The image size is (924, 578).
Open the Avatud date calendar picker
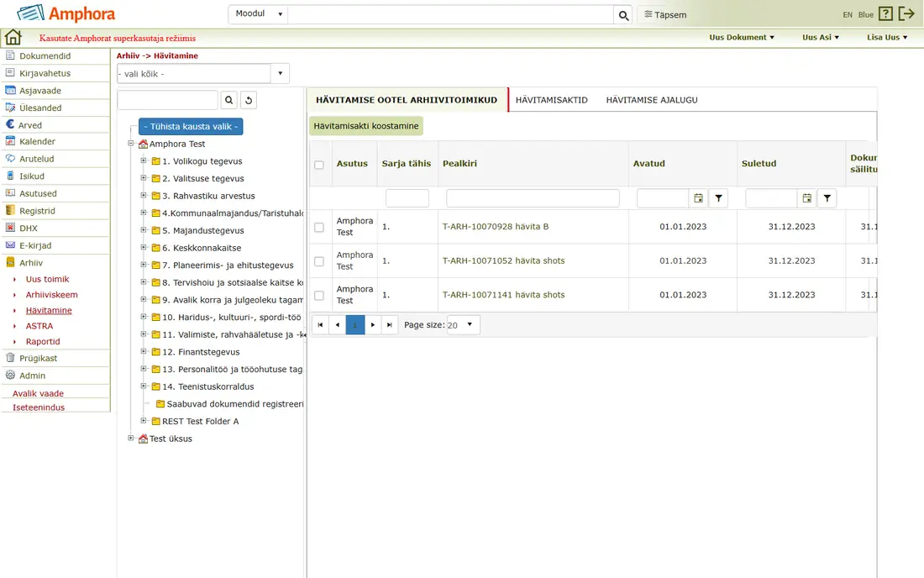click(x=698, y=198)
